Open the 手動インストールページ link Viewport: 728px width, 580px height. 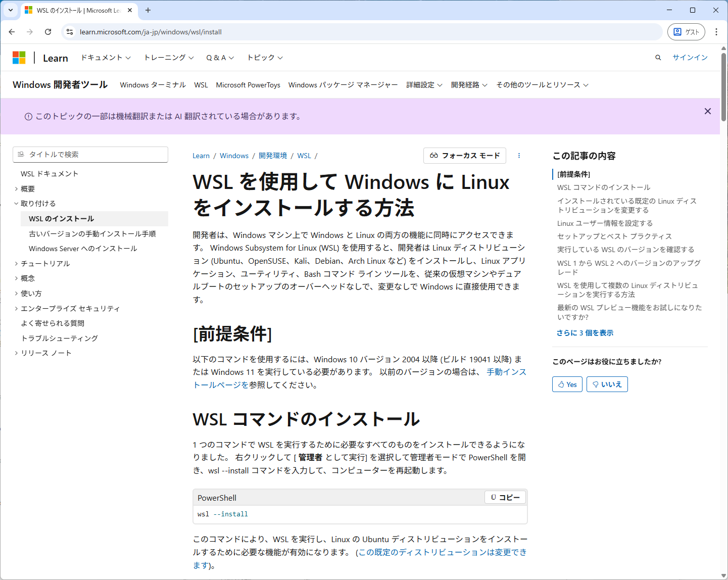tap(506, 372)
